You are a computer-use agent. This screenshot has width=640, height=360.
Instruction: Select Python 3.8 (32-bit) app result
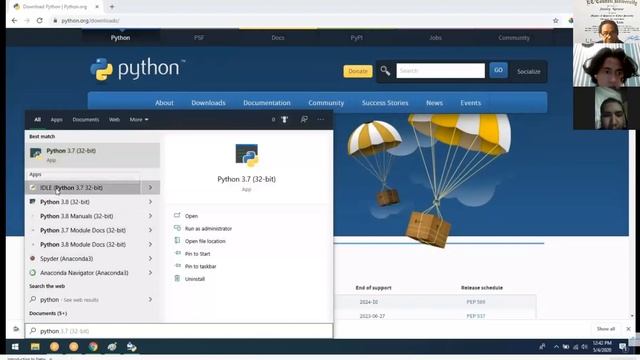pos(83,202)
